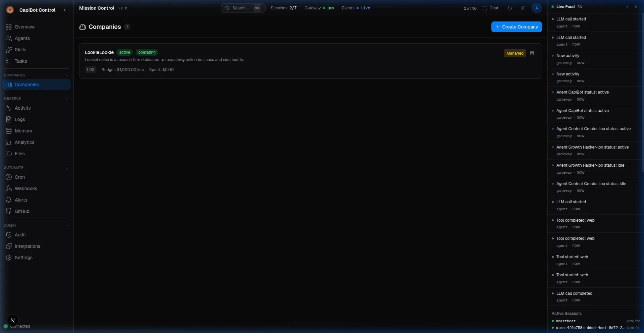
Task: Click the notifications bell icon
Action: click(x=509, y=8)
